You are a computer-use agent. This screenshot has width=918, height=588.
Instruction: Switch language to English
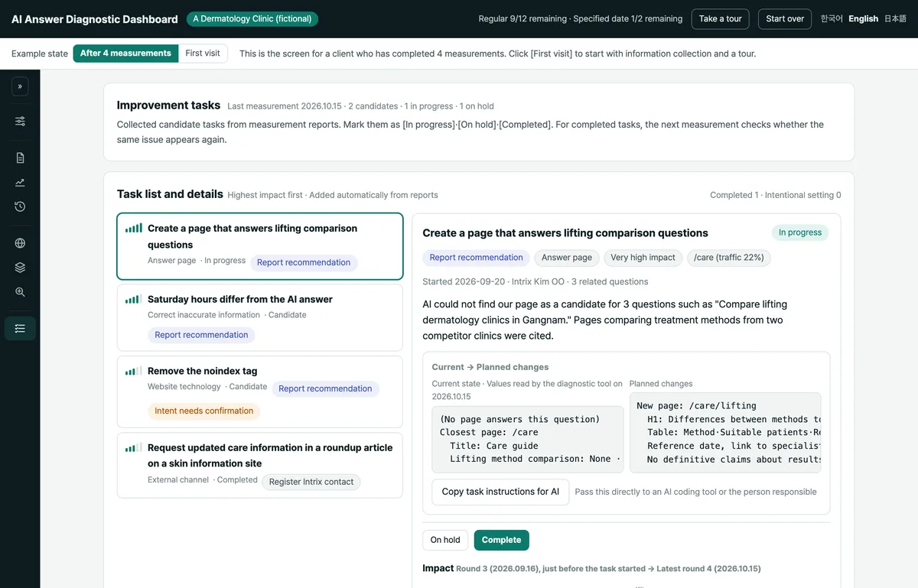tap(863, 19)
